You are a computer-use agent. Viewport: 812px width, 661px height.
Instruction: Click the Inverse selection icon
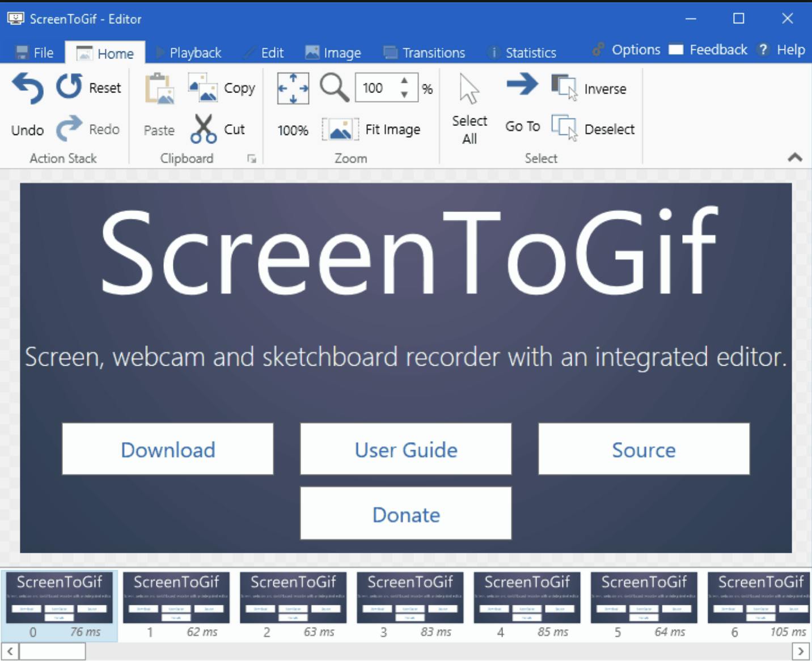pos(564,88)
